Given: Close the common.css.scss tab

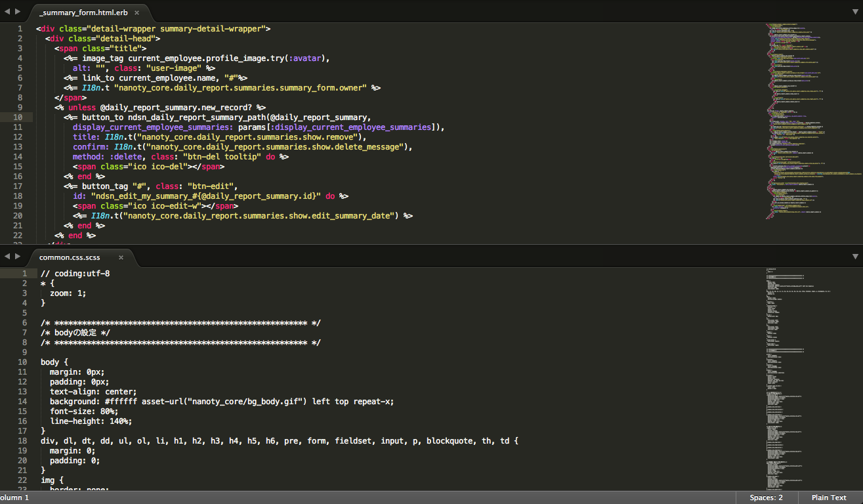Looking at the screenshot, I should pyautogui.click(x=121, y=257).
